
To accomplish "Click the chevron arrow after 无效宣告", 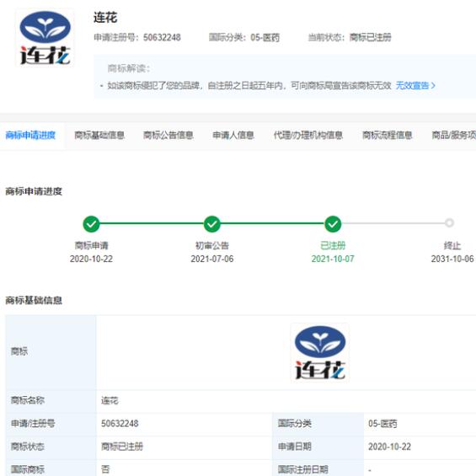I will 433,86.
